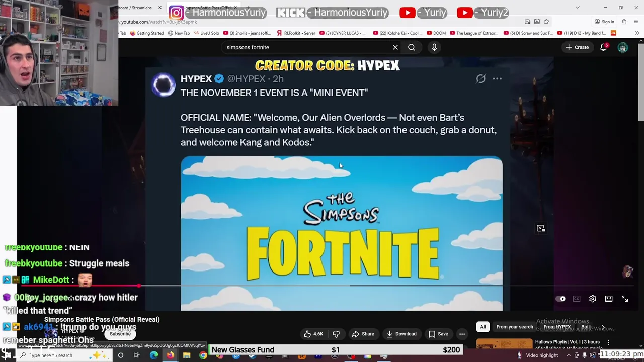Start voice search with the microphone icon
644x362 pixels.
[434, 47]
